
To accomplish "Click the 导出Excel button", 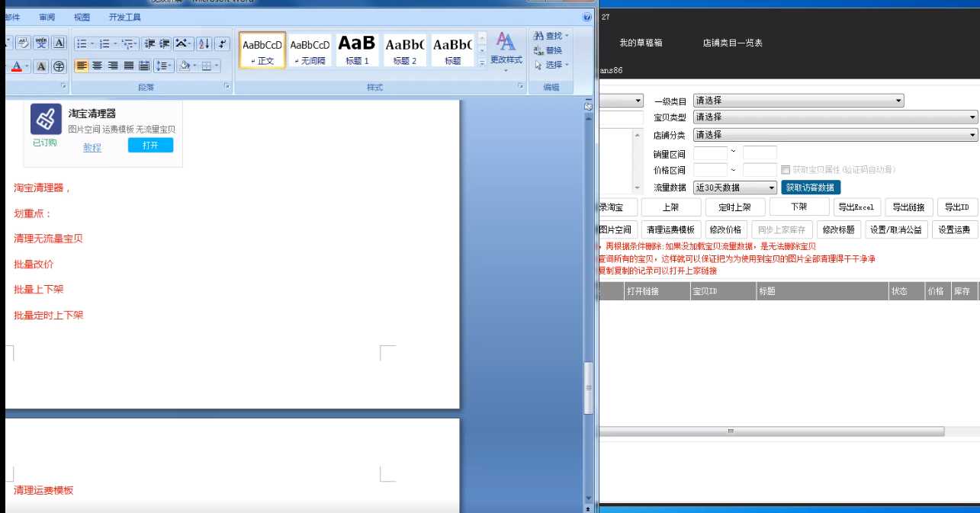I will pyautogui.click(x=857, y=207).
